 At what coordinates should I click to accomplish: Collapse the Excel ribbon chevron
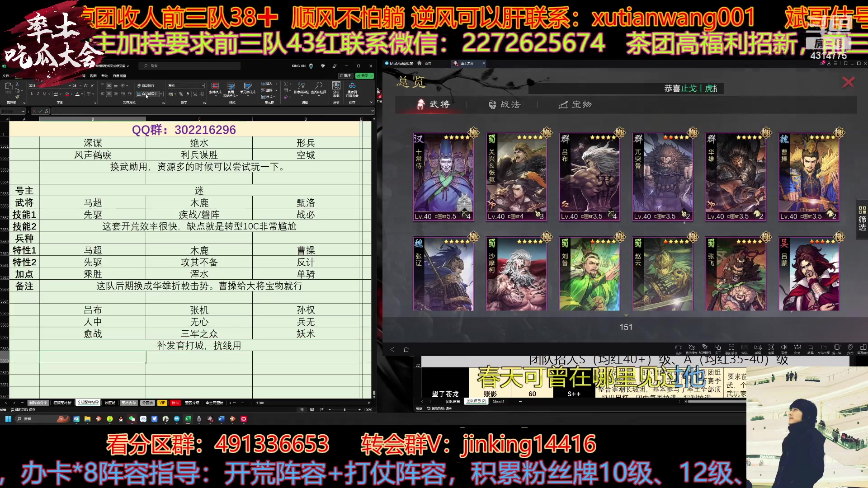click(371, 102)
